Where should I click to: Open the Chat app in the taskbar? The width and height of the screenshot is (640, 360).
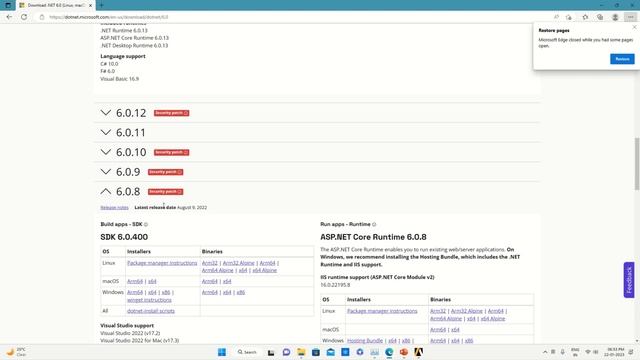(286, 352)
